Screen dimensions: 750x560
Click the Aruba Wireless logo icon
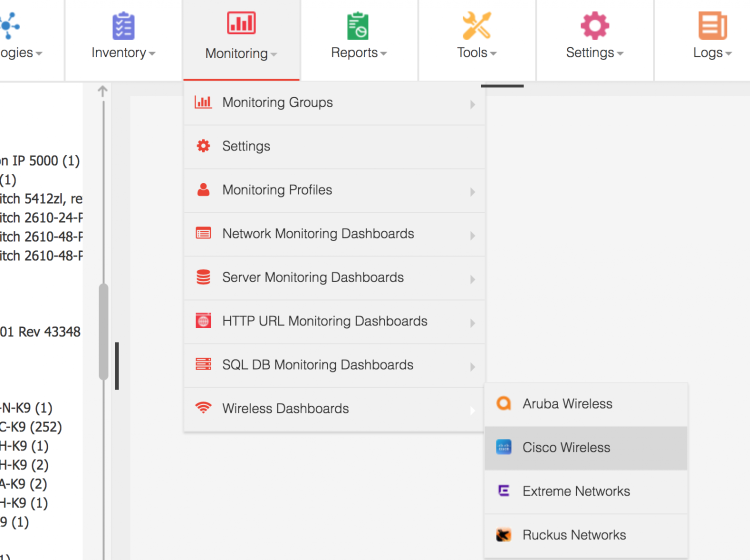504,403
